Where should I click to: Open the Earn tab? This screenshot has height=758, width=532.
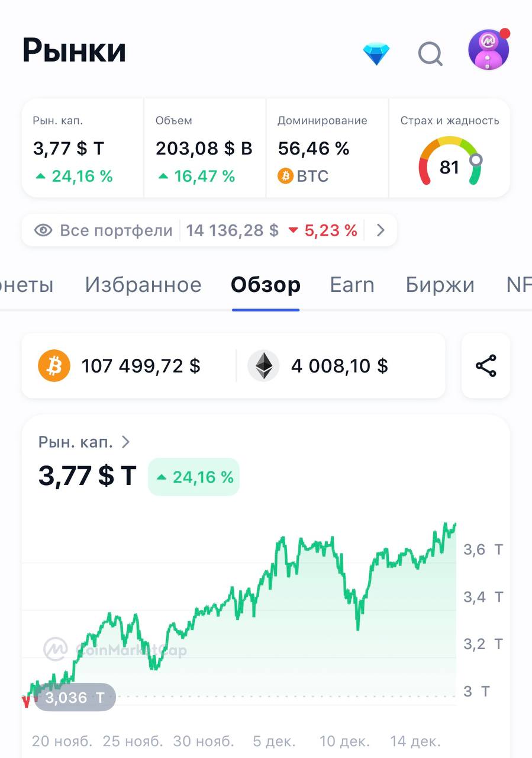click(352, 285)
